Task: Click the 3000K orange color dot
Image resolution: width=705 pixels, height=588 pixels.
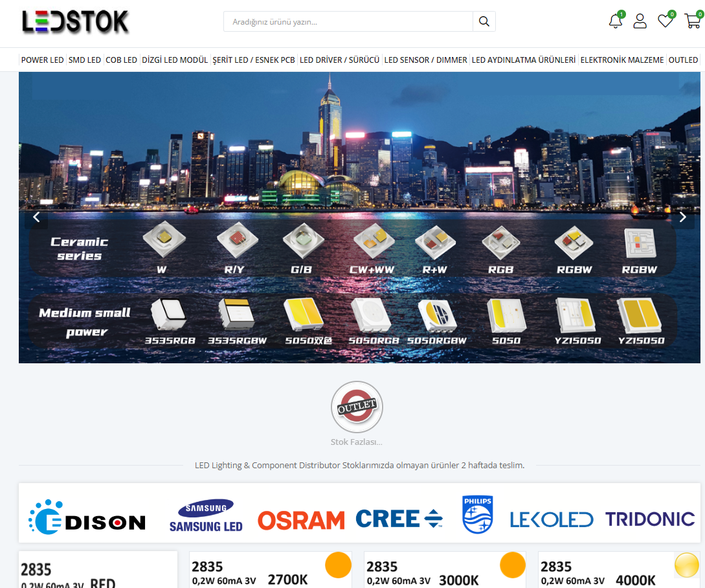Action: click(x=513, y=565)
